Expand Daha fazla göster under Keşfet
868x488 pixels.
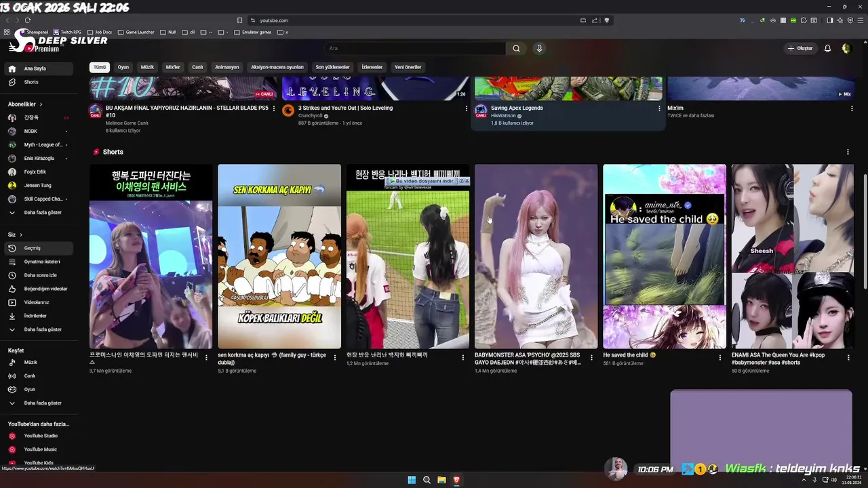coord(39,403)
